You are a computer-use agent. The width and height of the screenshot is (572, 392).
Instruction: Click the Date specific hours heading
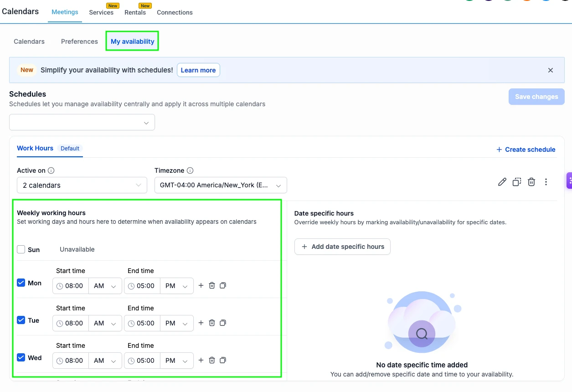pos(324,213)
